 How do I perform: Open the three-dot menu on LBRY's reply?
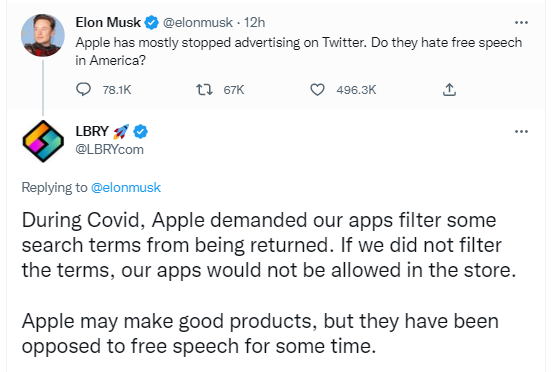pos(521,132)
